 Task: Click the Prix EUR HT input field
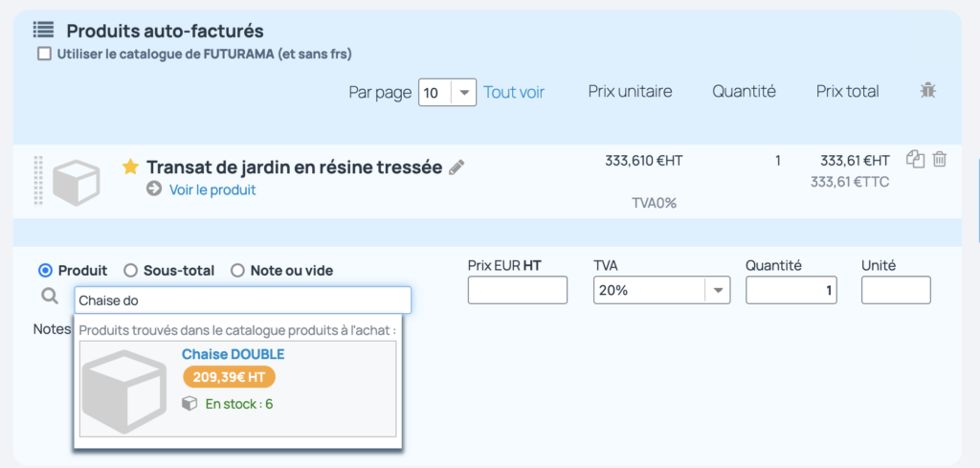coord(518,290)
